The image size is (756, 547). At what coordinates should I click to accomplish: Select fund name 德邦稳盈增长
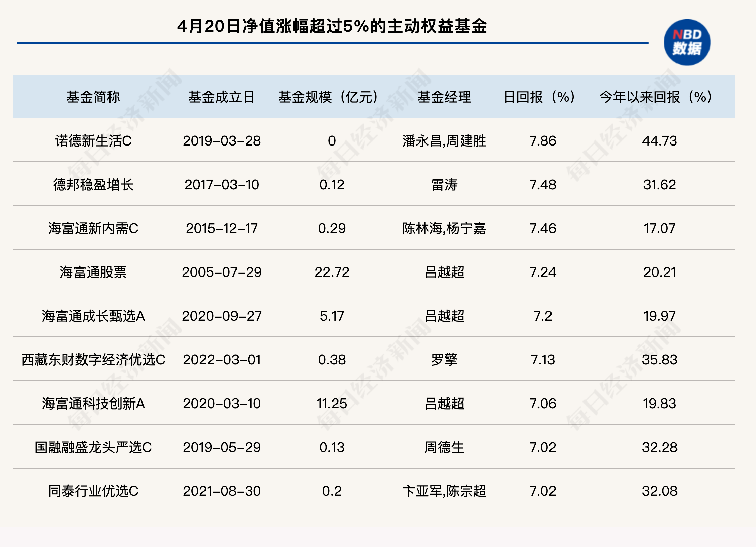point(93,185)
